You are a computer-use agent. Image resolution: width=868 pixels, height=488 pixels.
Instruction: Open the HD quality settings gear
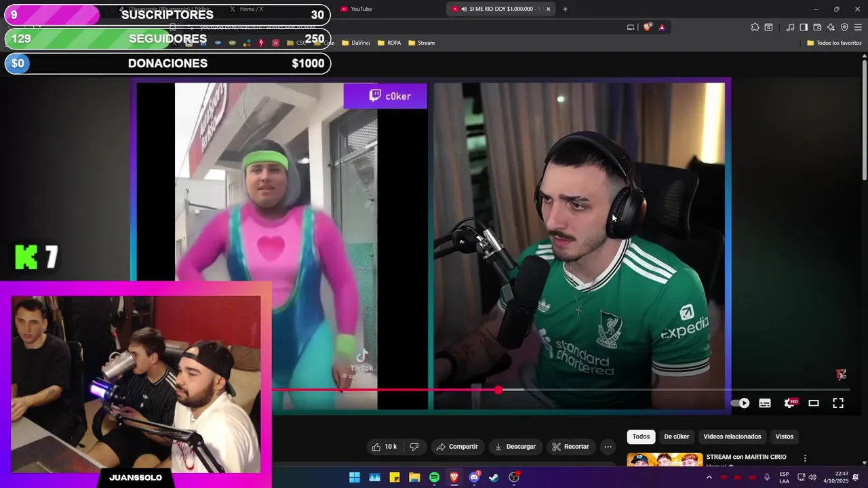pos(790,403)
